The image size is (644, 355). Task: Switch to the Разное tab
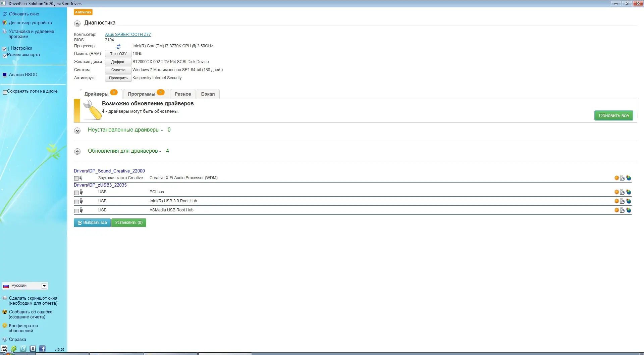tap(183, 94)
